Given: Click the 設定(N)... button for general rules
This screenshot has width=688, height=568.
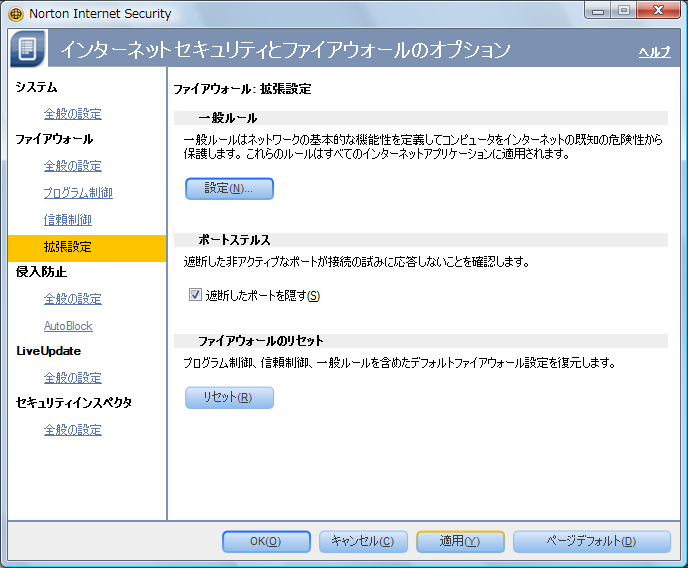Looking at the screenshot, I should click(229, 188).
